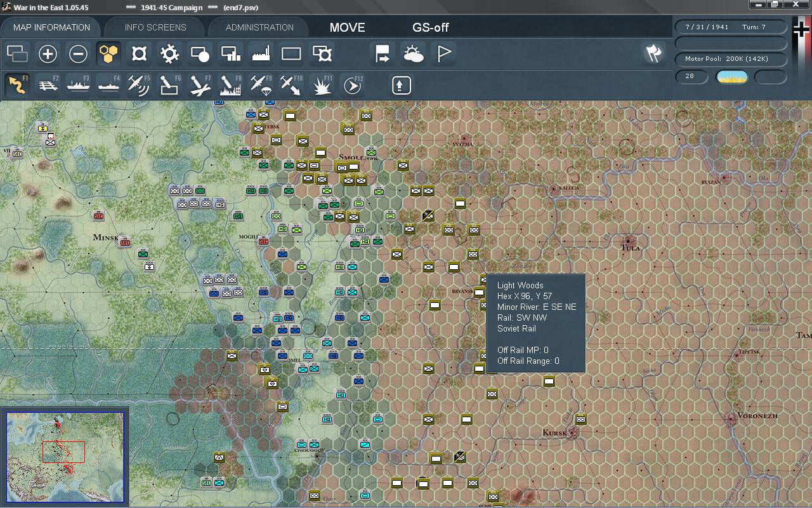Click the F11 explosion icon
The width and height of the screenshot is (812, 508).
(x=322, y=85)
